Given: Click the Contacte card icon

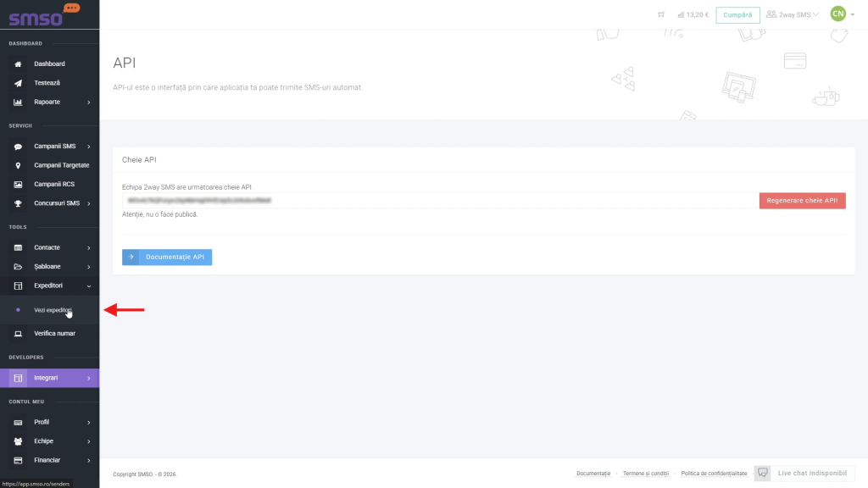Looking at the screenshot, I should [18, 248].
